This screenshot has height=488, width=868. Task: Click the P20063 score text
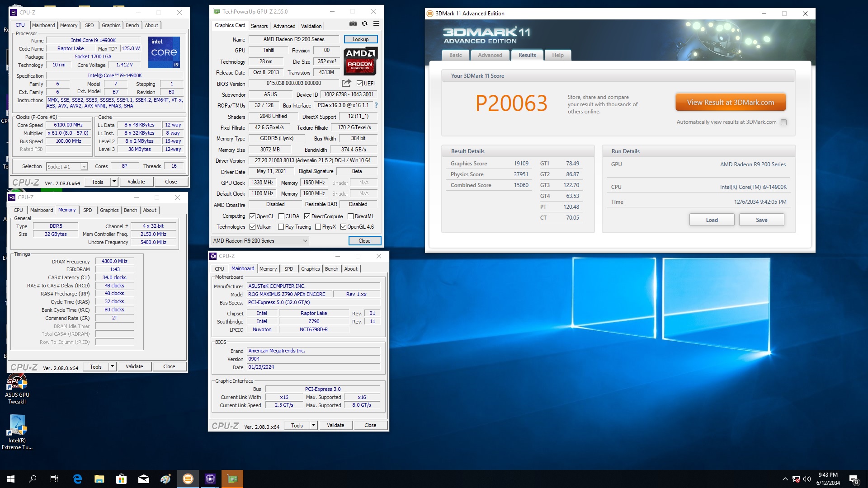(511, 103)
